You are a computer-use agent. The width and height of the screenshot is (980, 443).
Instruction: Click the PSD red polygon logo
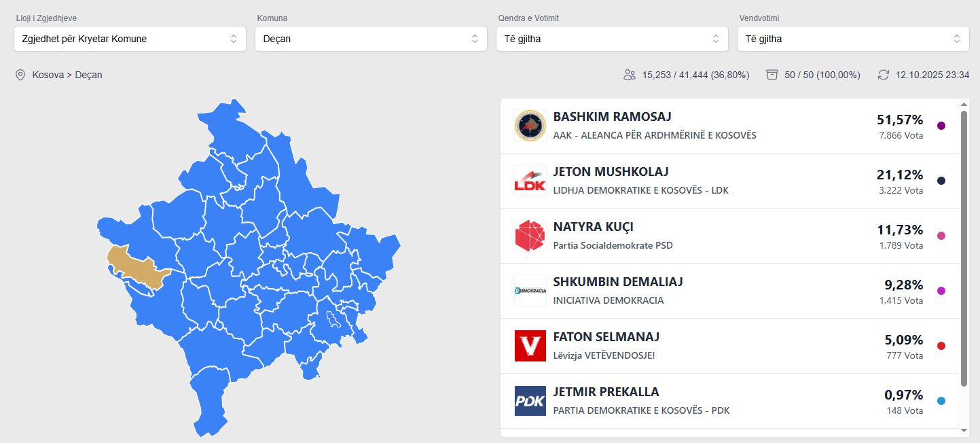pos(530,236)
